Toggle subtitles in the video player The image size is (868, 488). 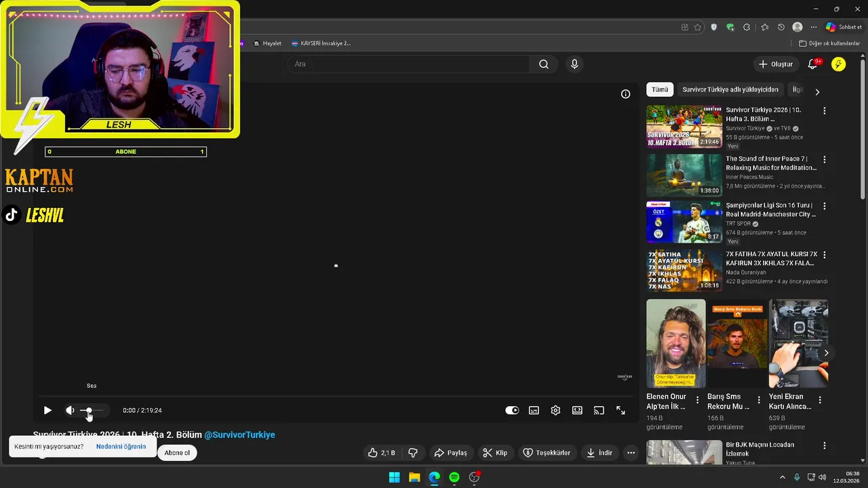tap(534, 410)
